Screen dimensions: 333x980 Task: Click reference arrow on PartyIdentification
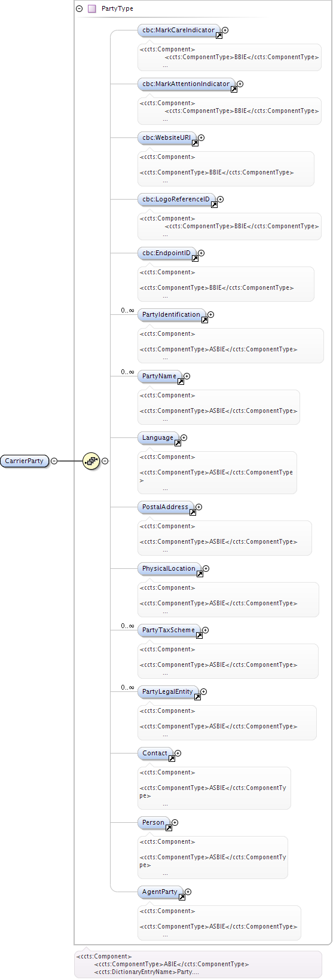[204, 320]
